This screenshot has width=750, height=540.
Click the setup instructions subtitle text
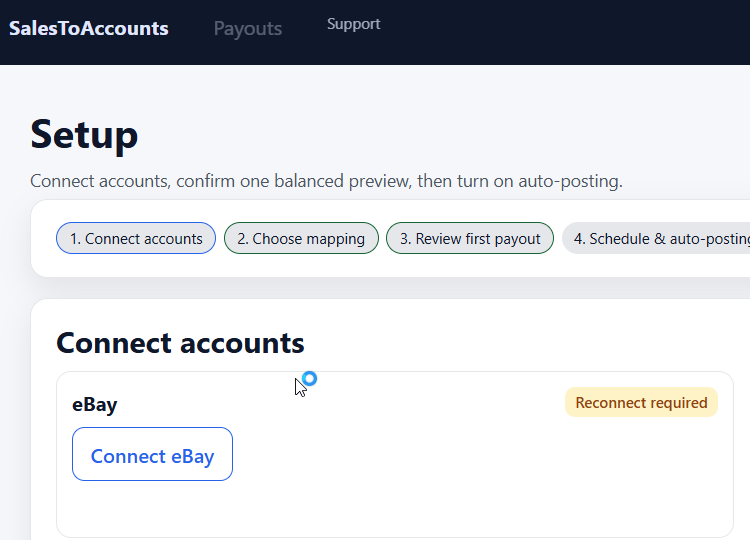326,181
